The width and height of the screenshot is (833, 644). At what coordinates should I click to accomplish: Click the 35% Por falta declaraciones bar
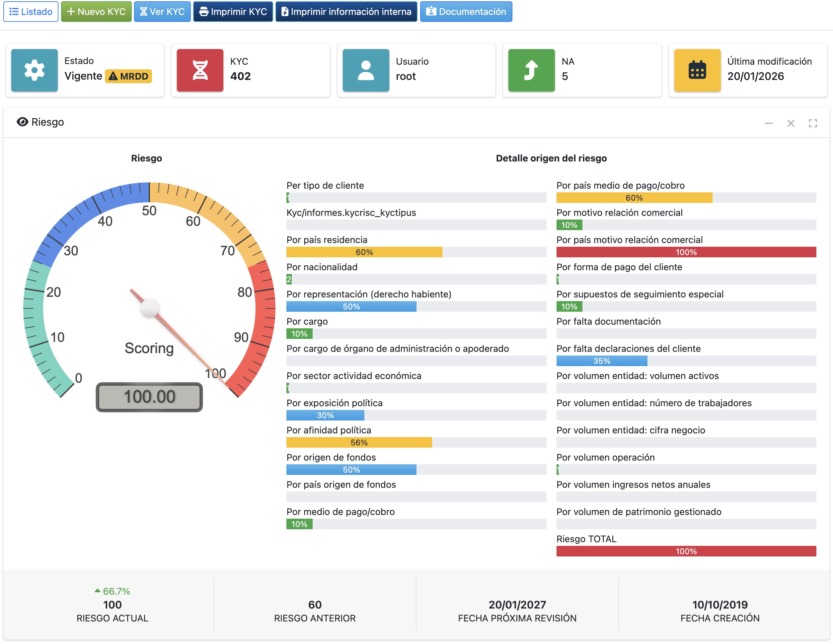602,361
